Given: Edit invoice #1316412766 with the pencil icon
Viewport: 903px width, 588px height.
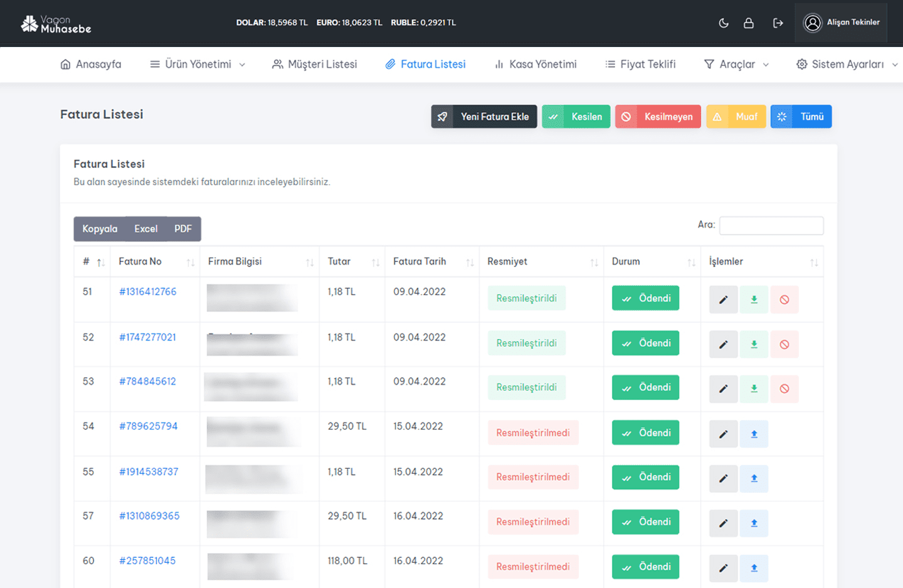Looking at the screenshot, I should coord(723,300).
